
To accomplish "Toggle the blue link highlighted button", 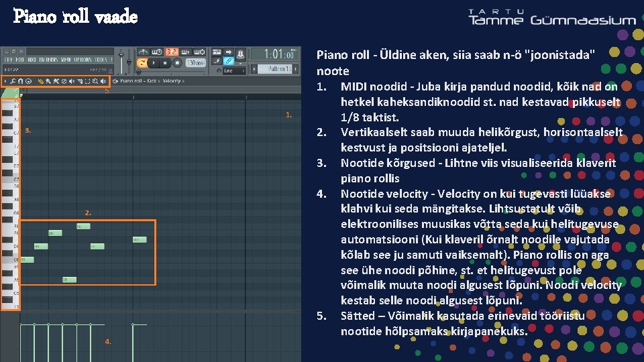I will [x=229, y=61].
